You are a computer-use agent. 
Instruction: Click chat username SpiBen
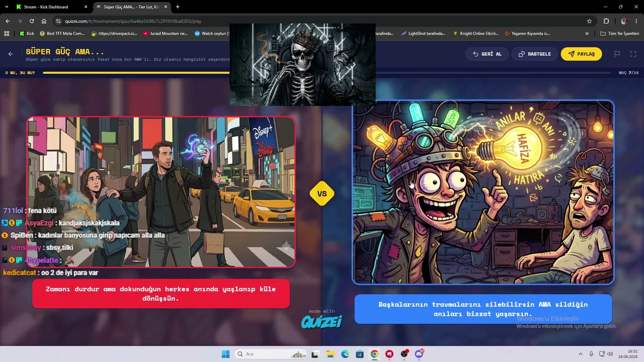tap(21, 235)
